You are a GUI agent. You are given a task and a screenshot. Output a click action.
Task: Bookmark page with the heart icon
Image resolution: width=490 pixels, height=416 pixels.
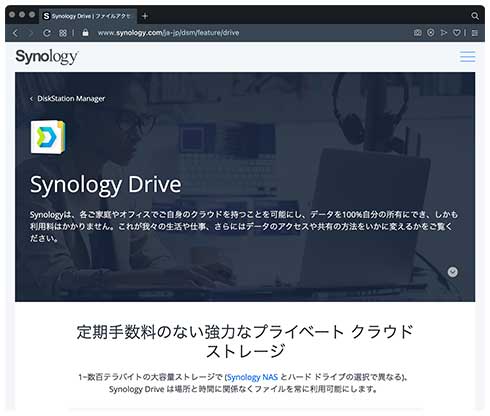457,33
